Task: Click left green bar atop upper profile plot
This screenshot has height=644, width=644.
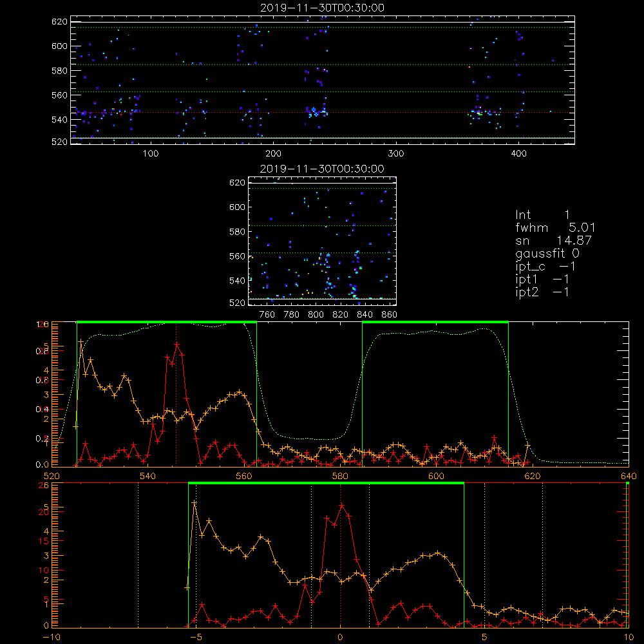Action: (167, 322)
